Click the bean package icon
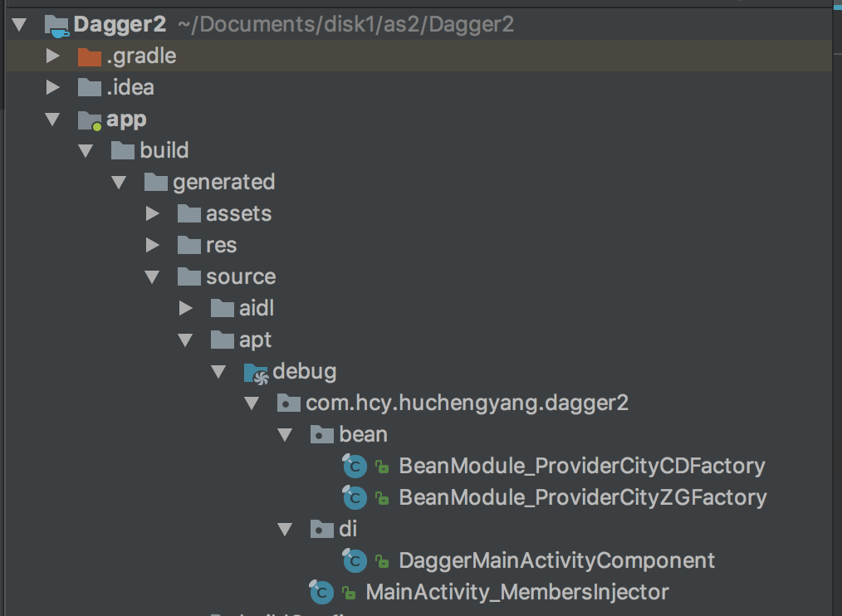Image resolution: width=842 pixels, height=616 pixels. point(322,435)
